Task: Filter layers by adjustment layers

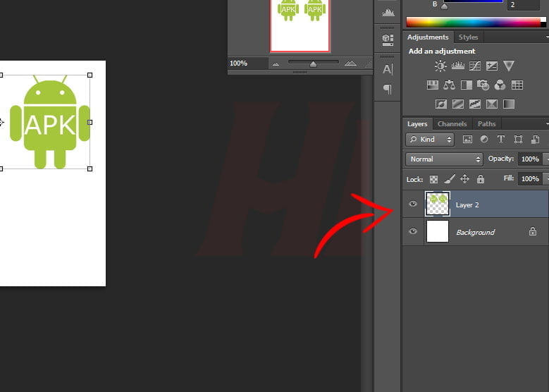Action: (484, 139)
